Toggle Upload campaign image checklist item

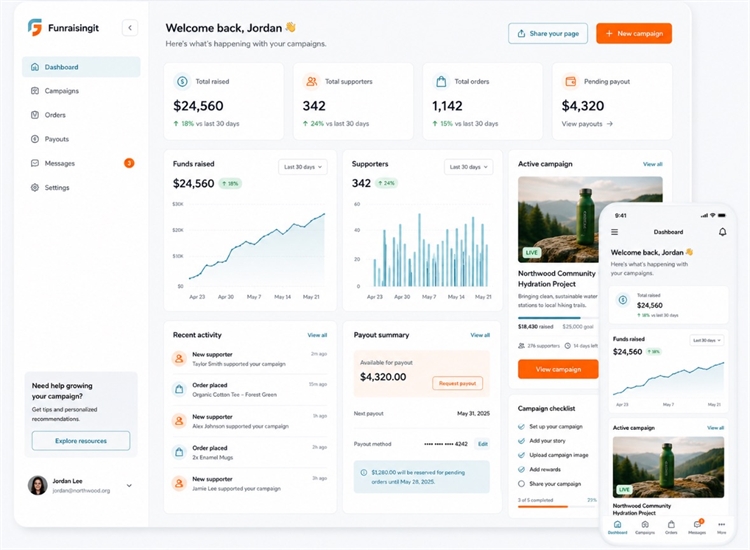tap(521, 455)
